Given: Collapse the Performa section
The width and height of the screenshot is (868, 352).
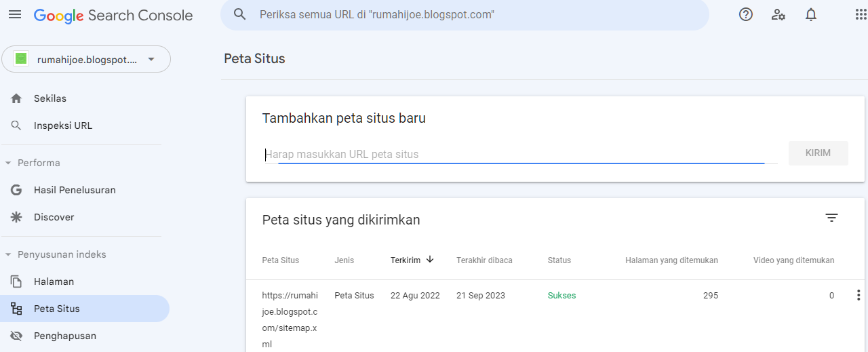Looking at the screenshot, I should point(8,163).
